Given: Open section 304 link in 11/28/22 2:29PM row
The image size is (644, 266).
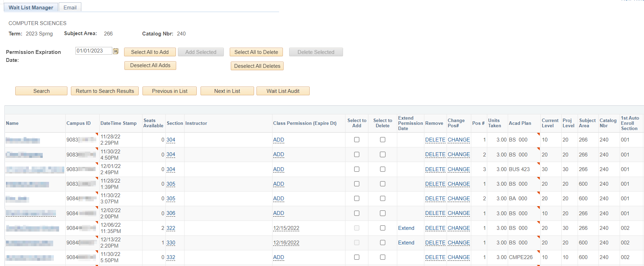Looking at the screenshot, I should [x=171, y=140].
